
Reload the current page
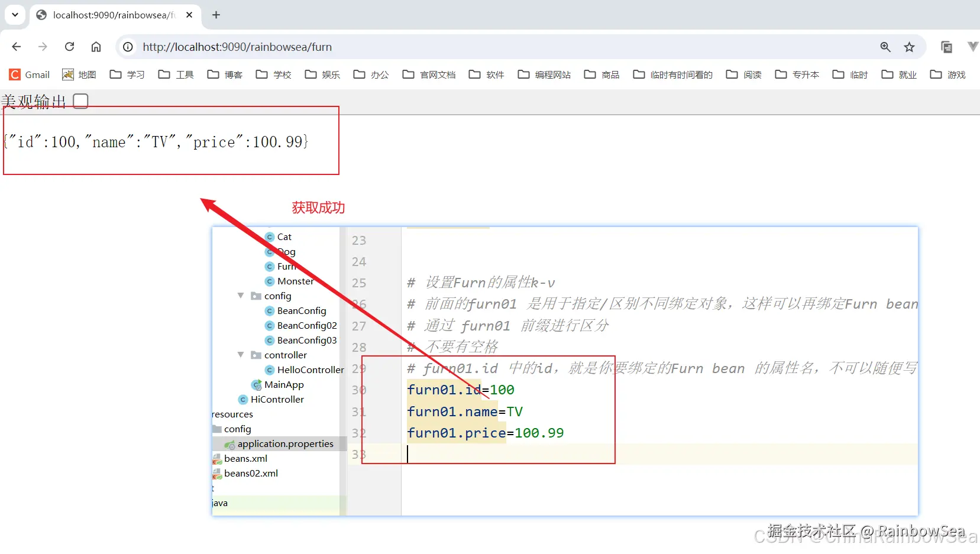click(69, 47)
